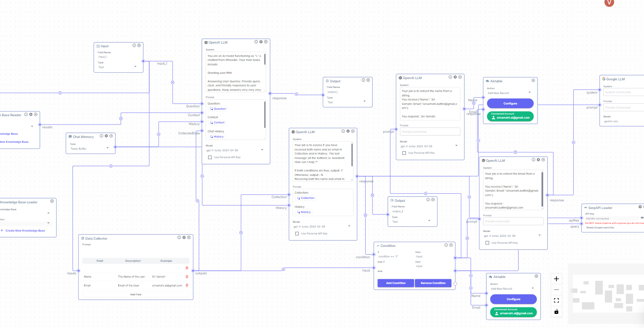Zoom out of the canvas with minus

click(x=556, y=290)
